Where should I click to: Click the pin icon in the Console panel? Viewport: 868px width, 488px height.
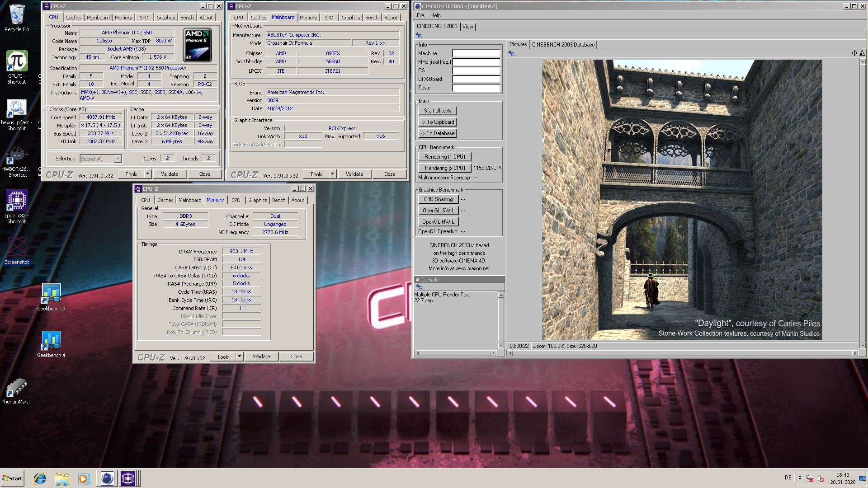(x=419, y=287)
